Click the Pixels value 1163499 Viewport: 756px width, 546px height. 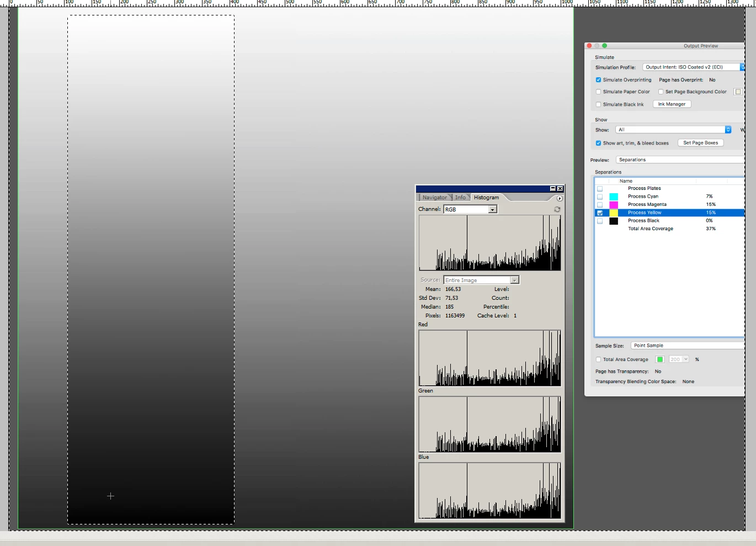click(x=455, y=316)
